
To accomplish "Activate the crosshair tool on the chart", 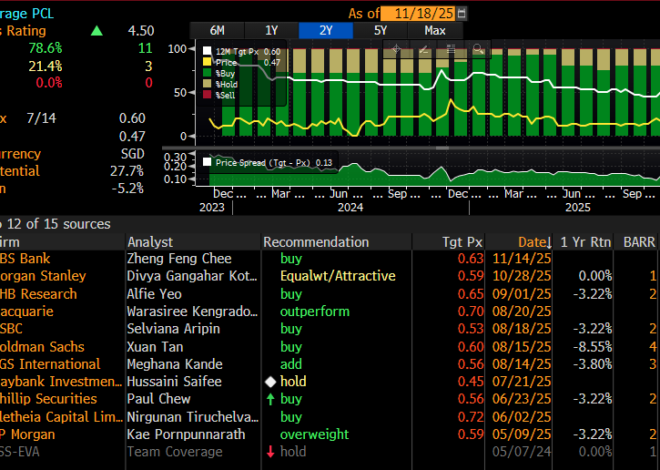I will [396, 49].
